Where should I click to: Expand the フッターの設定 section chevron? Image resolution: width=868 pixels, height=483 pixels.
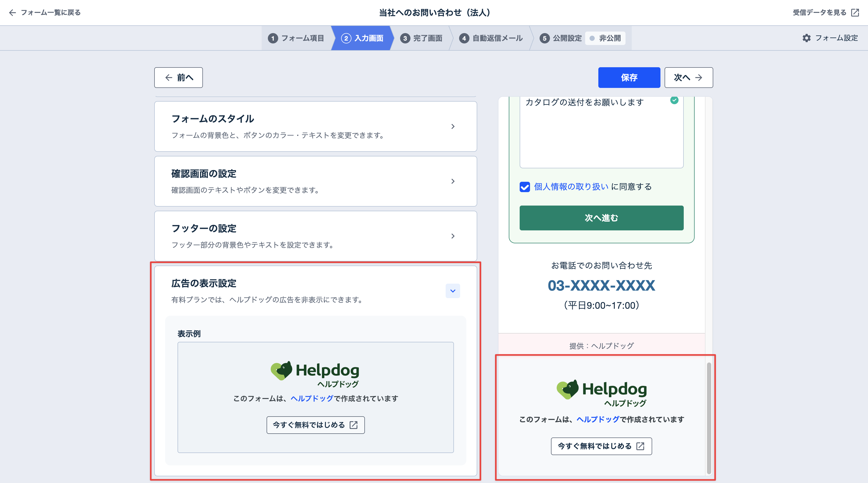pos(453,236)
